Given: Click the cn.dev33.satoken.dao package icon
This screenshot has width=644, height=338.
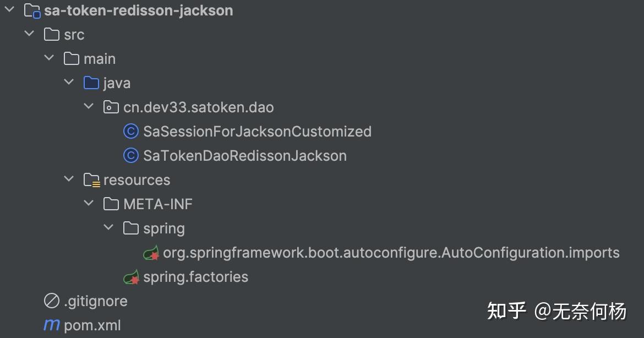Looking at the screenshot, I should pos(111,107).
